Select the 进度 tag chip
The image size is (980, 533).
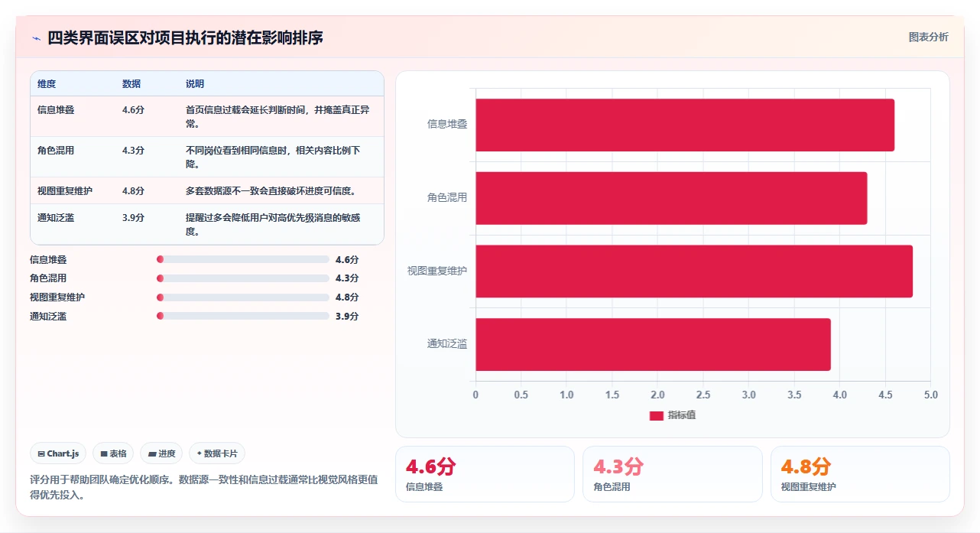[x=161, y=453]
